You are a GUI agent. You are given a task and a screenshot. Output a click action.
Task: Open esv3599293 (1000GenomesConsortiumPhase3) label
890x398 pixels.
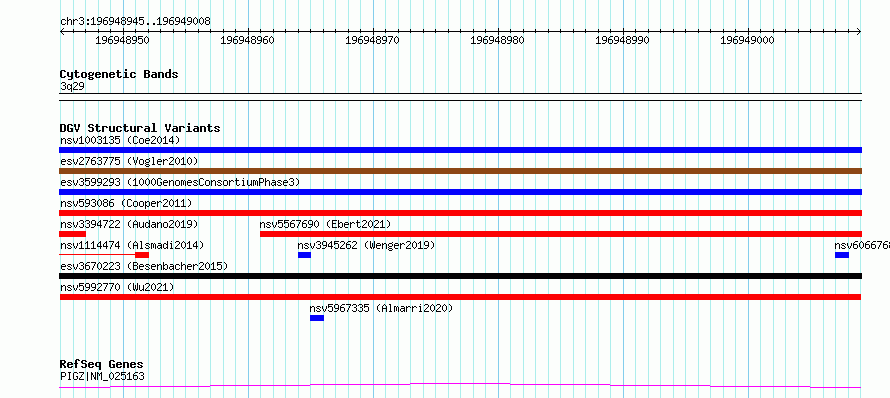coord(180,182)
